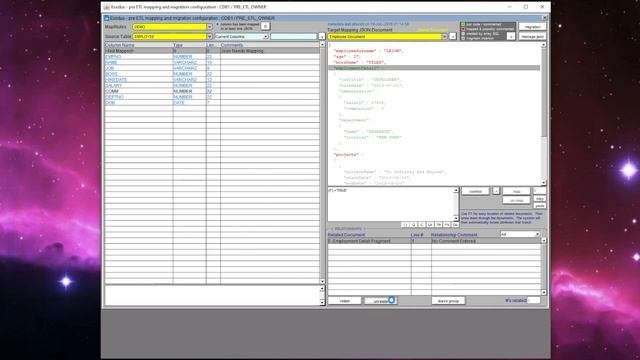Select the 'column has been mapped' radio button
The image size is (640, 360).
point(218,24)
